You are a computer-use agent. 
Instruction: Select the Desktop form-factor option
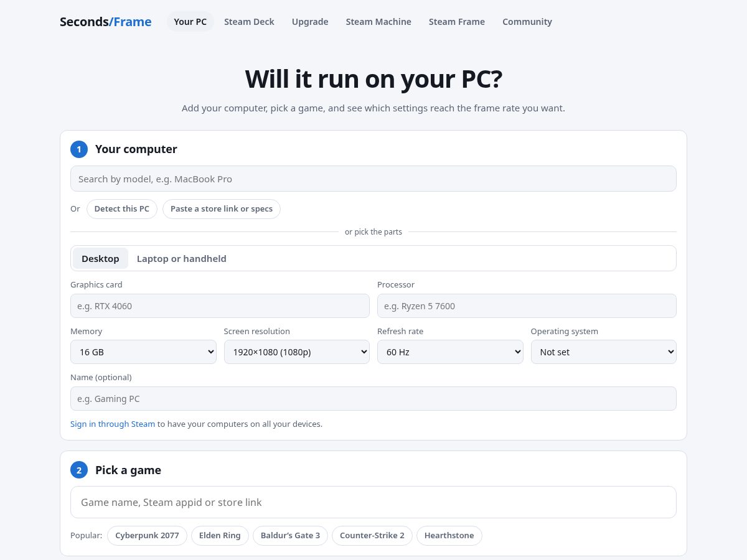[100, 258]
